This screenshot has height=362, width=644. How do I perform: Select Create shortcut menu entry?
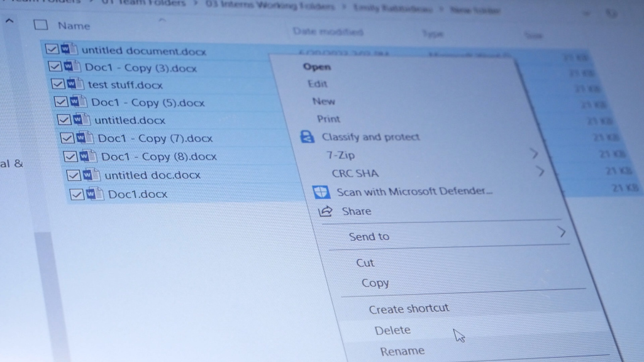(409, 309)
